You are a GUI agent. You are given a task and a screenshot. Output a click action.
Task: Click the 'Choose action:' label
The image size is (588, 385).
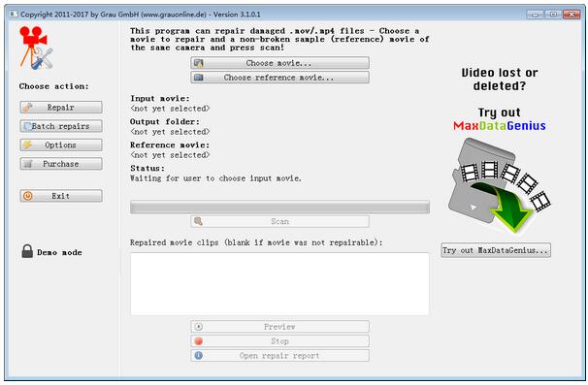[54, 86]
